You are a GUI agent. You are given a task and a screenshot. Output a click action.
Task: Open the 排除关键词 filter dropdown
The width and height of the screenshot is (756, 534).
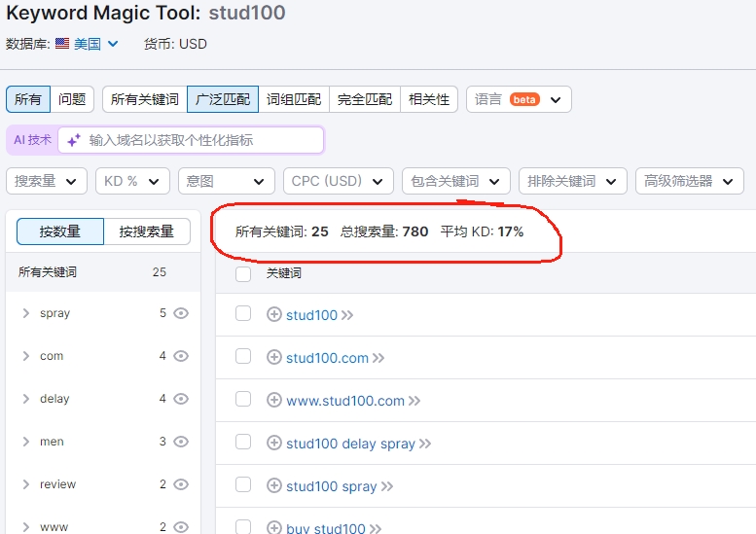(573, 181)
